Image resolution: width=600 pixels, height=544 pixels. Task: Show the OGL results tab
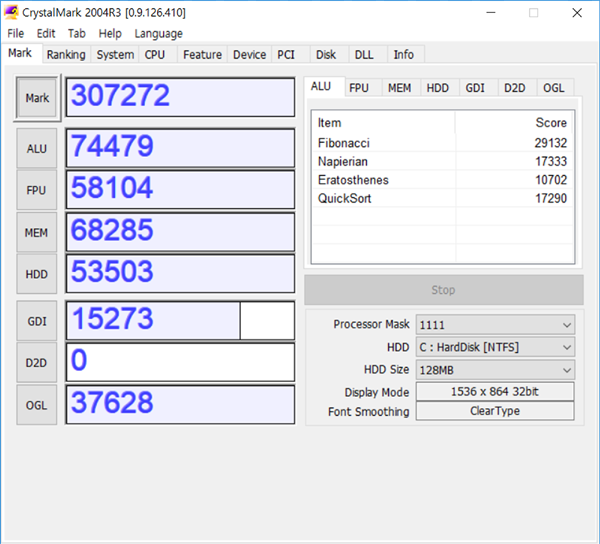point(554,88)
